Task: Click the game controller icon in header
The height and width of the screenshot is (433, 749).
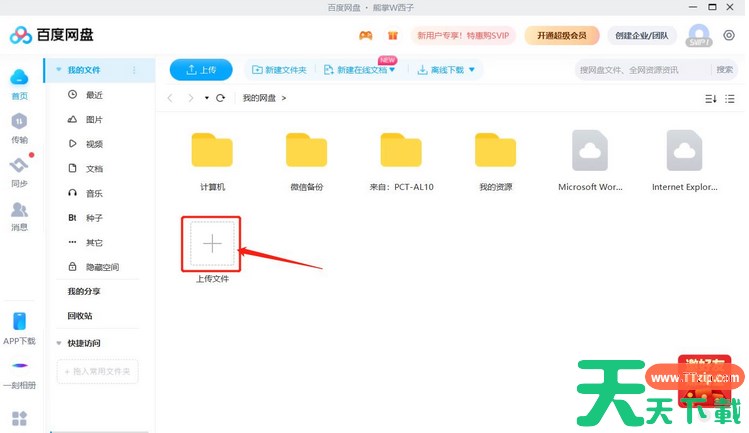Action: click(366, 35)
